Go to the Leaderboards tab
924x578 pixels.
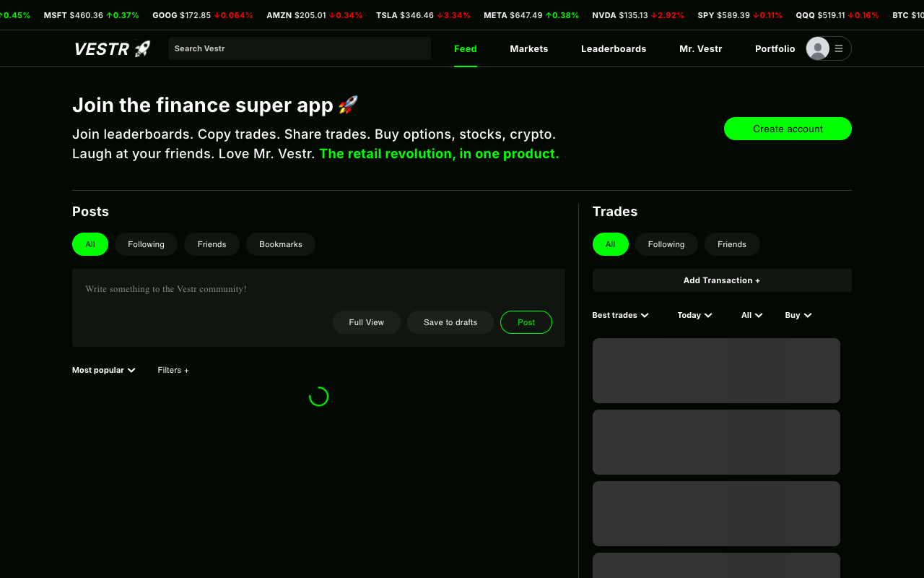pos(614,48)
